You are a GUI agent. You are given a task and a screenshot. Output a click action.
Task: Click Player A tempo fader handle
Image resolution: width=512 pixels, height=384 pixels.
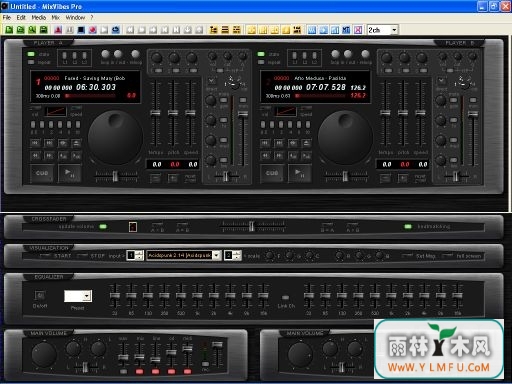[155, 113]
